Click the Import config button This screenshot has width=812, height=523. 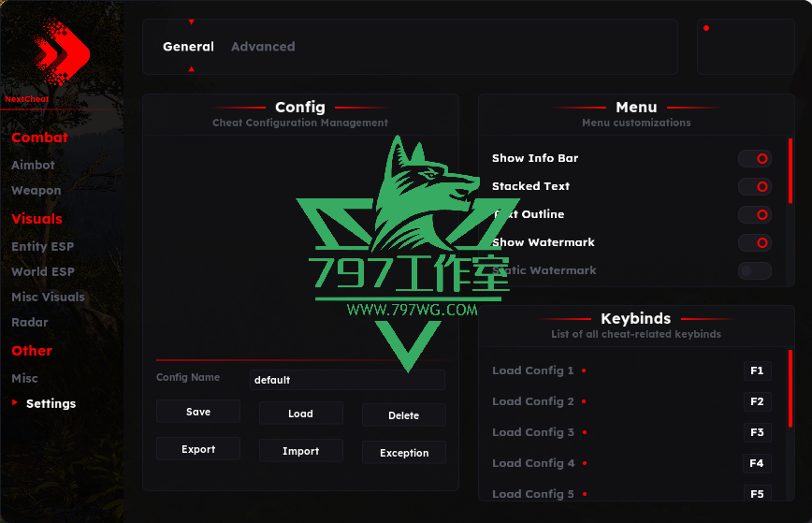click(301, 451)
